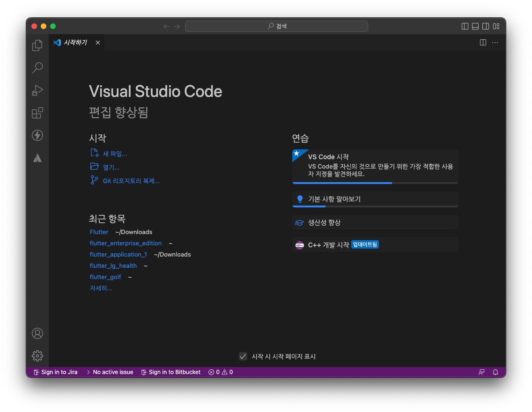This screenshot has height=412, width=532.
Task: Open recent project Flutter
Action: 99,232
